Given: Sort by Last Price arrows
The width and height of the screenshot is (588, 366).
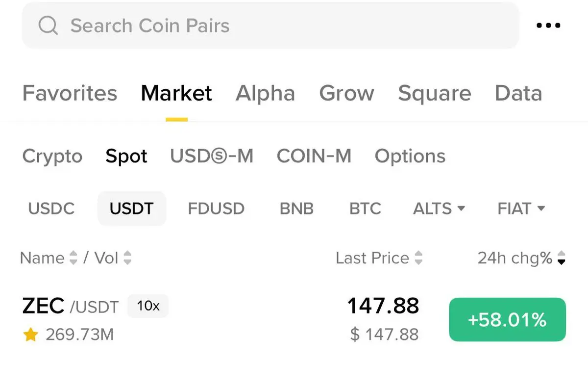Looking at the screenshot, I should (418, 258).
